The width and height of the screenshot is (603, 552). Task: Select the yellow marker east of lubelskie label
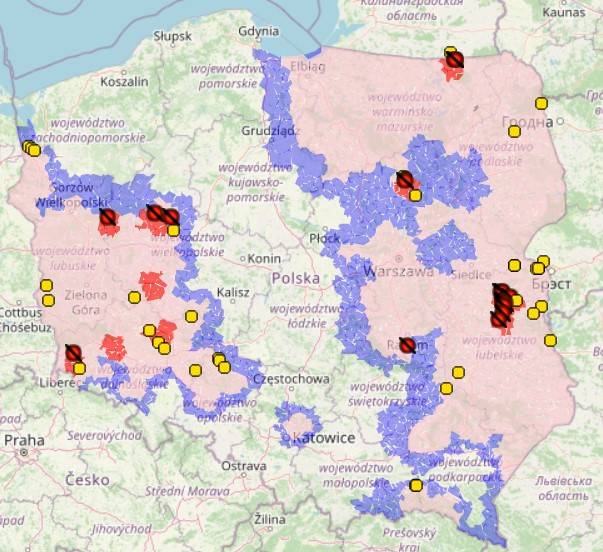tap(550, 340)
